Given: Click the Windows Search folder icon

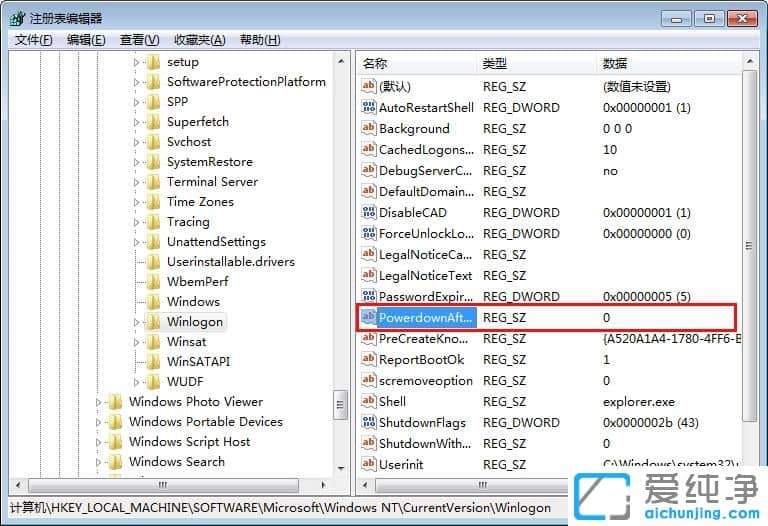Looking at the screenshot, I should tap(115, 462).
